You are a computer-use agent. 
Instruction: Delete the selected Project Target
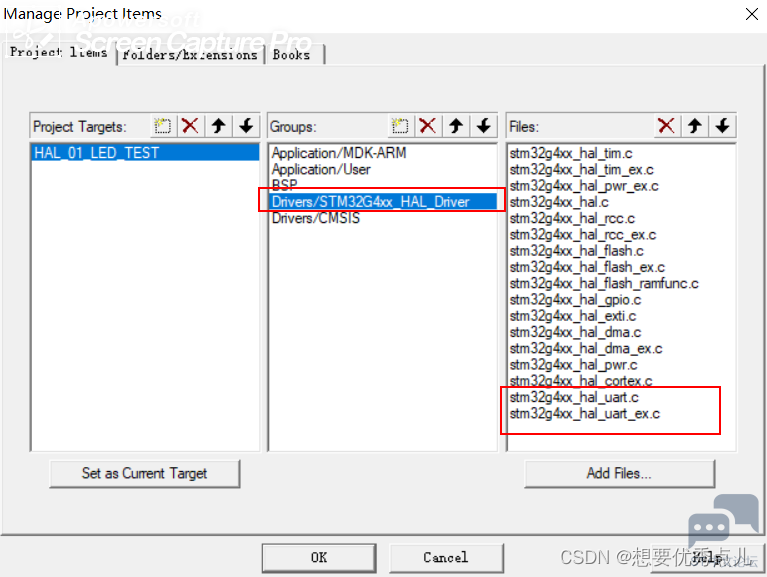click(190, 126)
